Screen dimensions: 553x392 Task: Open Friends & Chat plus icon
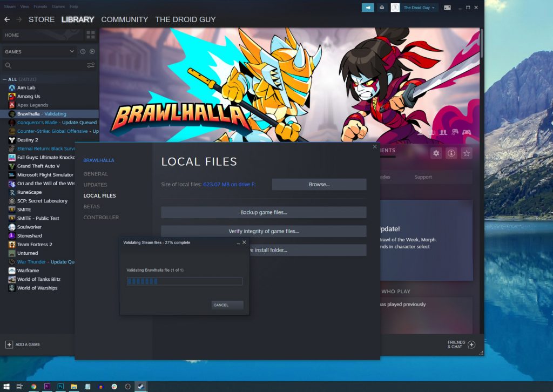(471, 344)
